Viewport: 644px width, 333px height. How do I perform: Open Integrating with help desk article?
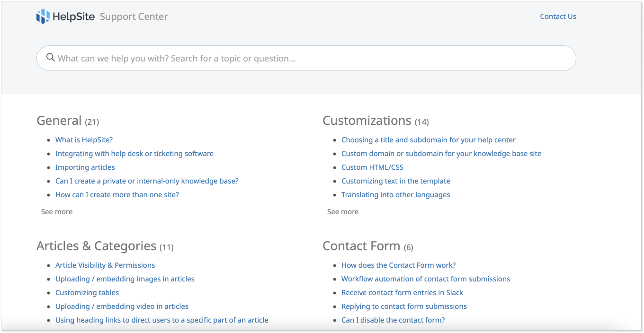(x=134, y=154)
